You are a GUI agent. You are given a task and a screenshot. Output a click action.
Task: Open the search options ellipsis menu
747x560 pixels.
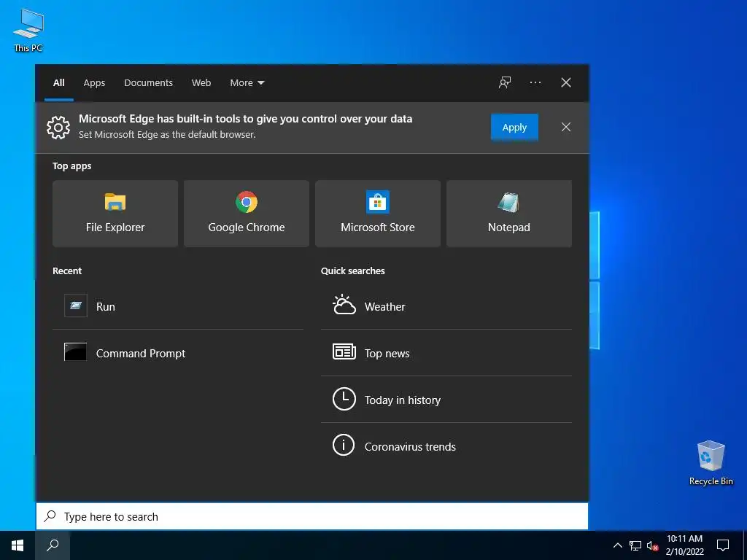coord(535,82)
